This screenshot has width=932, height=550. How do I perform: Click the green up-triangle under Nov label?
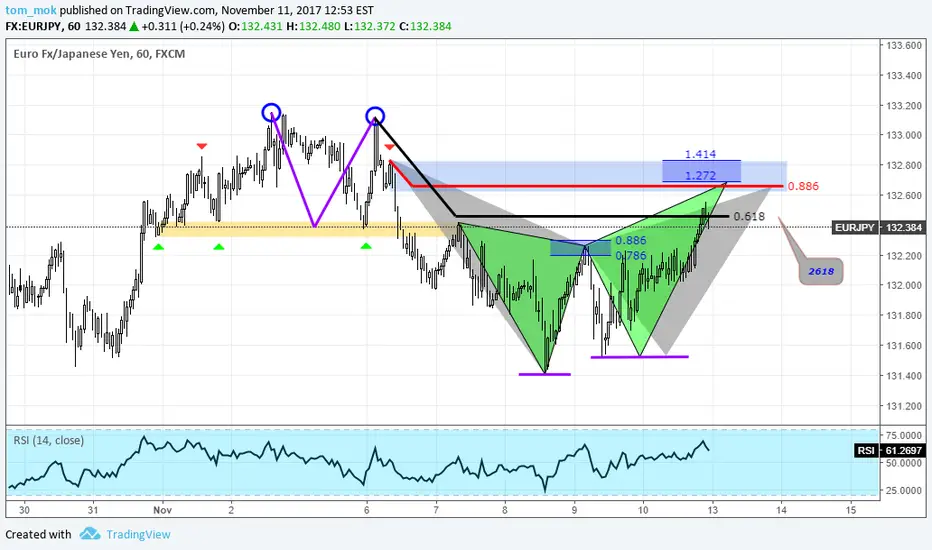158,246
